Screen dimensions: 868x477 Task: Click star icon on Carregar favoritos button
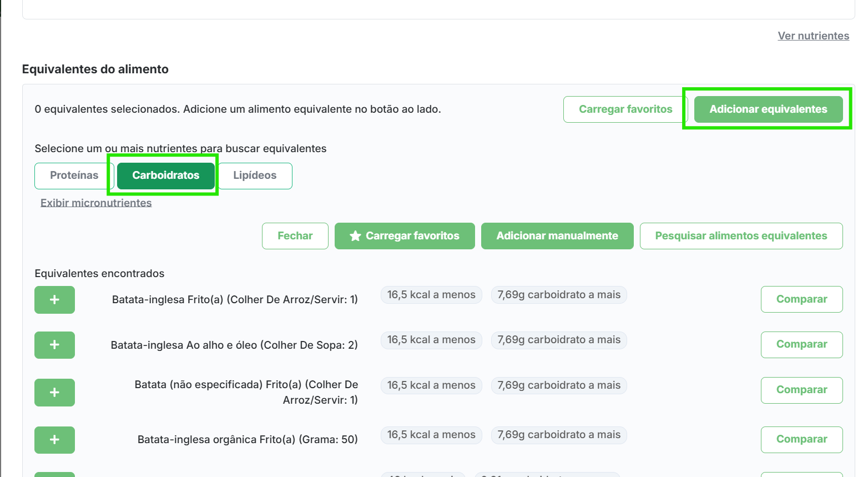coord(355,236)
